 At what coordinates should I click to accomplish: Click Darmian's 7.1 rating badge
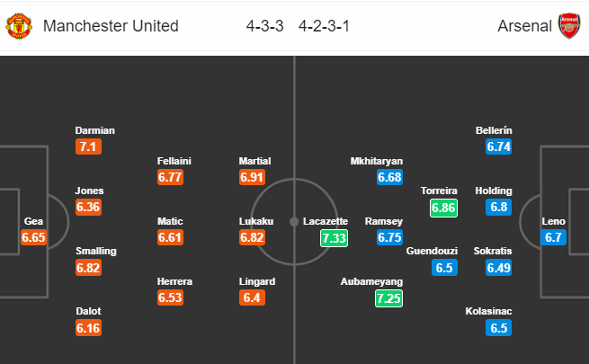88,146
